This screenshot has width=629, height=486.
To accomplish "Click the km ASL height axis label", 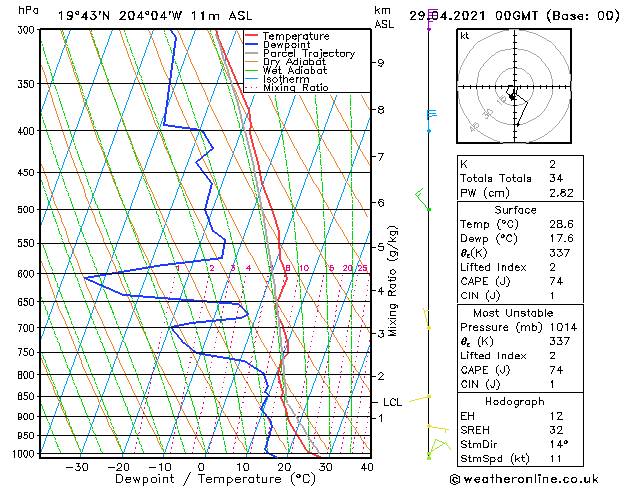I will point(384,18).
